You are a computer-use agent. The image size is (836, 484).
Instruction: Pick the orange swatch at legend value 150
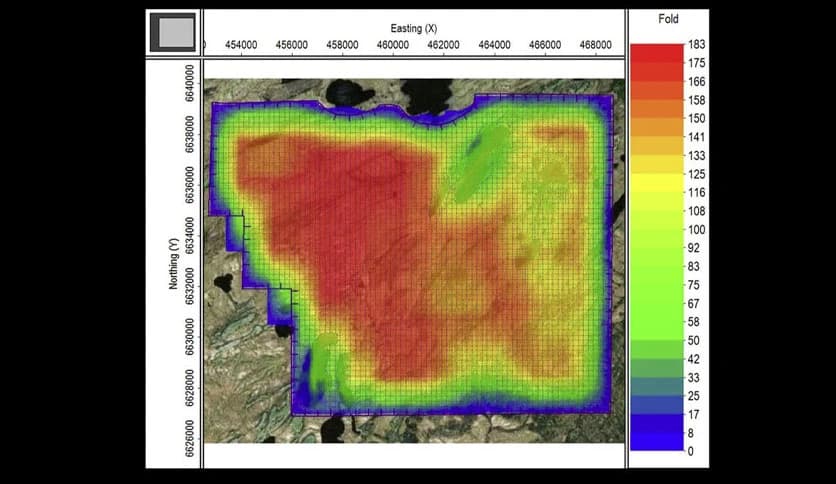[x=655, y=118]
